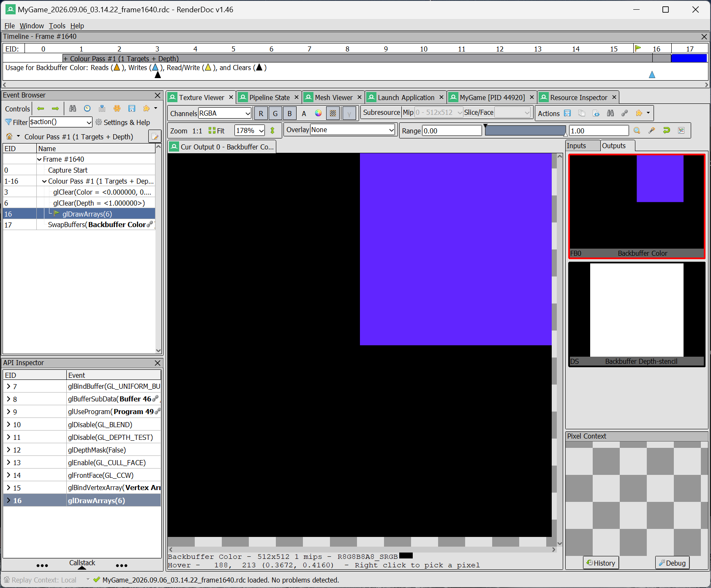Go to previous event with green left arrow
The height and width of the screenshot is (588, 711).
[41, 109]
